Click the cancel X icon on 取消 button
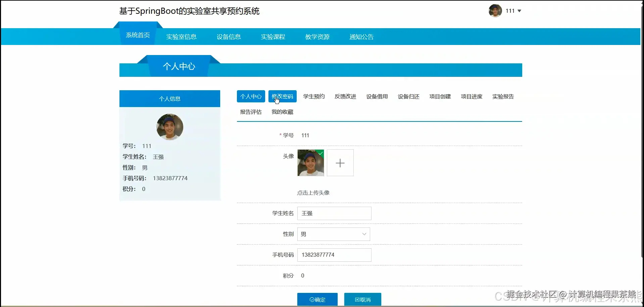The width and height of the screenshot is (644, 307). point(356,300)
